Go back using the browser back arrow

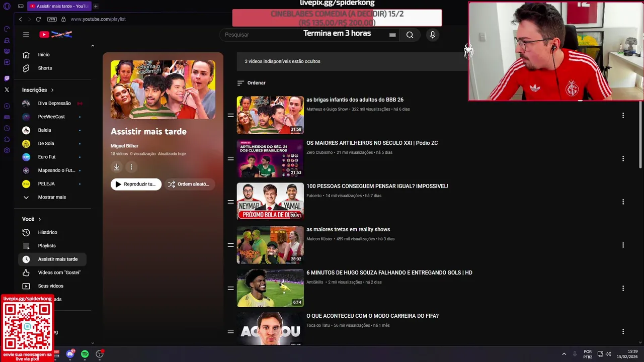[20, 19]
